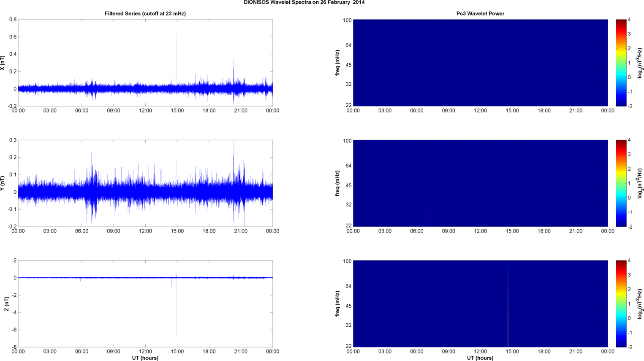Click the 'Y (nT)' axis label
Image resolution: width=644 pixels, height=361 pixels.
click(x=3, y=183)
